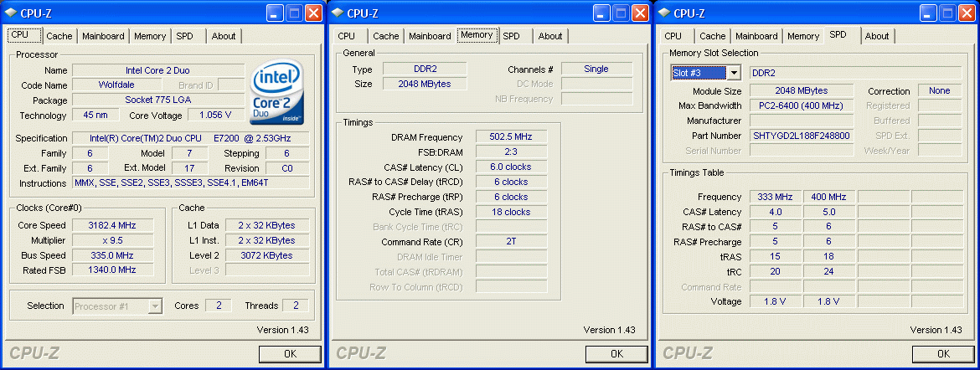
Task: Click the Wolfdale code name field
Action: 116,85
